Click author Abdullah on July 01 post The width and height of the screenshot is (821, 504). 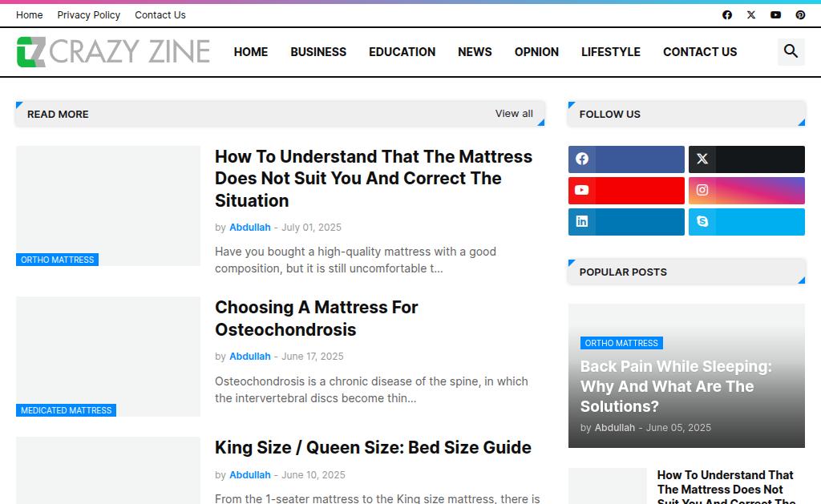coord(250,227)
